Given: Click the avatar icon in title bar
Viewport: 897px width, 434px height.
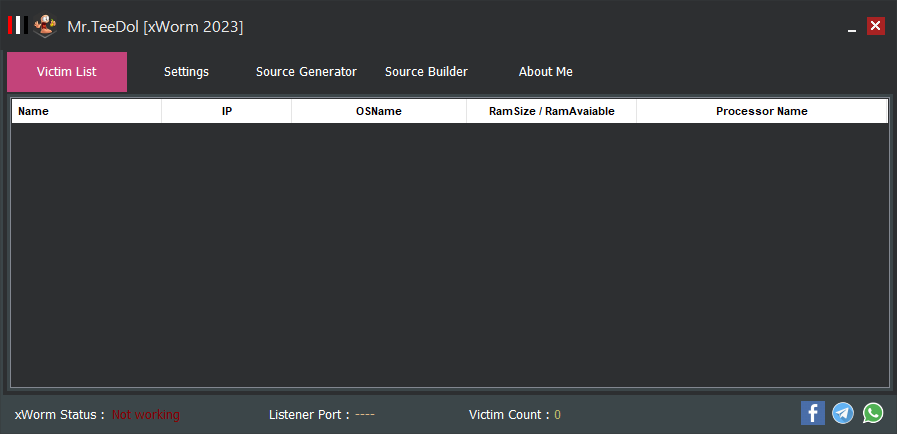Looking at the screenshot, I should pos(45,26).
